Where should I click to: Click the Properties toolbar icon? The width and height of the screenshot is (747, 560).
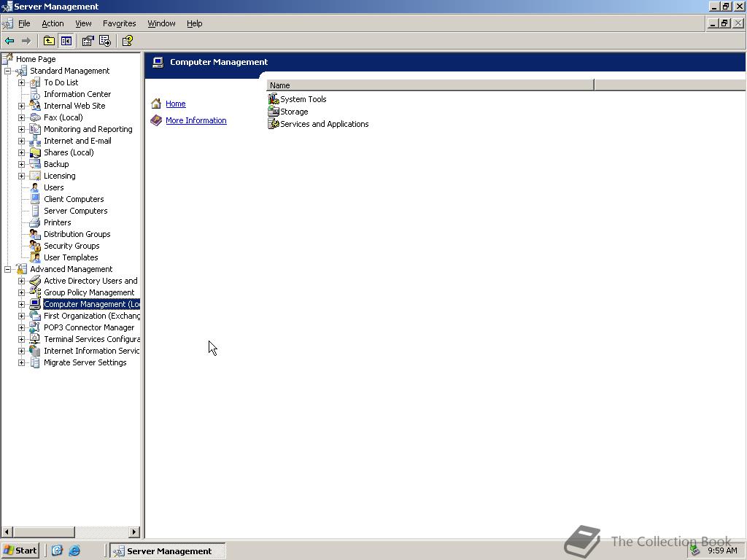tap(88, 41)
